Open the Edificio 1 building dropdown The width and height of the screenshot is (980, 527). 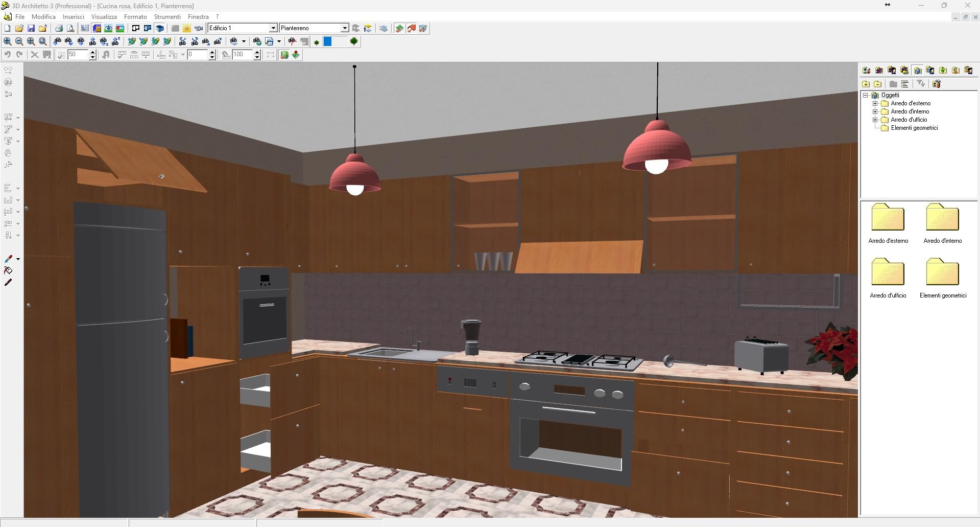pyautogui.click(x=273, y=28)
